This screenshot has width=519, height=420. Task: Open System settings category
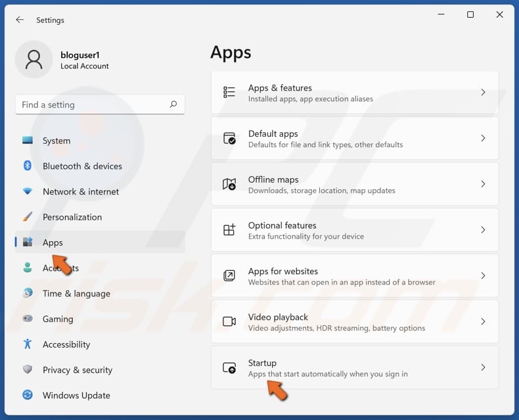[100, 141]
